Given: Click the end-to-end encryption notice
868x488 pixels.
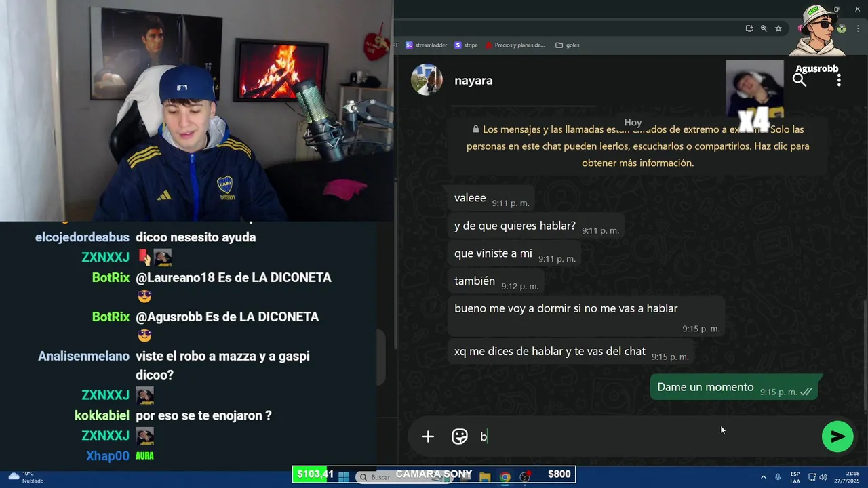Looking at the screenshot, I should click(637, 146).
